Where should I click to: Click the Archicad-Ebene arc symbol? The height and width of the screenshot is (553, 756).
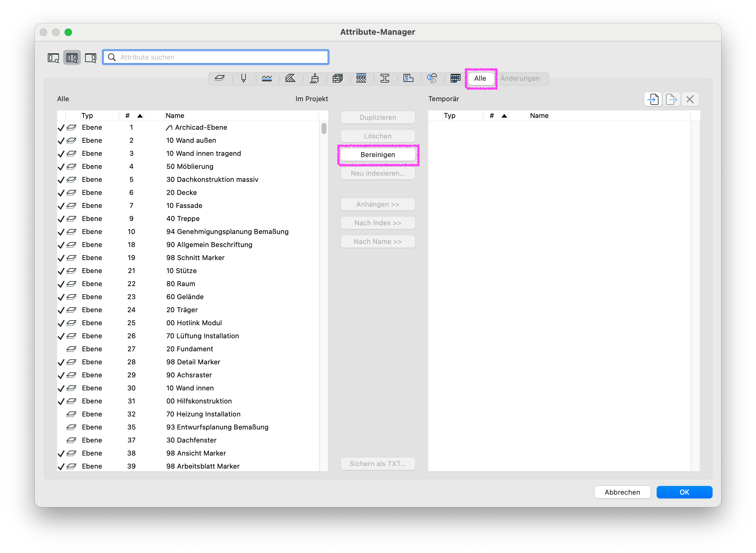[169, 128]
